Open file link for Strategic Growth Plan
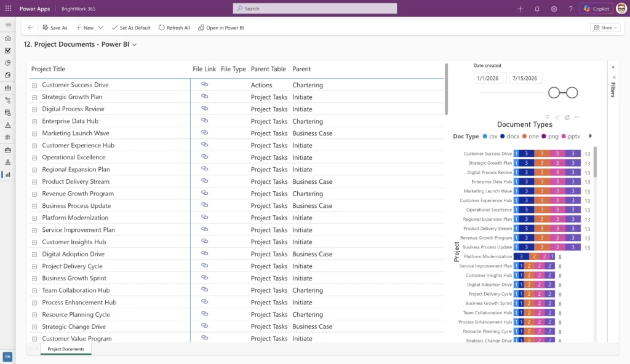The height and width of the screenshot is (364, 630). tap(204, 97)
